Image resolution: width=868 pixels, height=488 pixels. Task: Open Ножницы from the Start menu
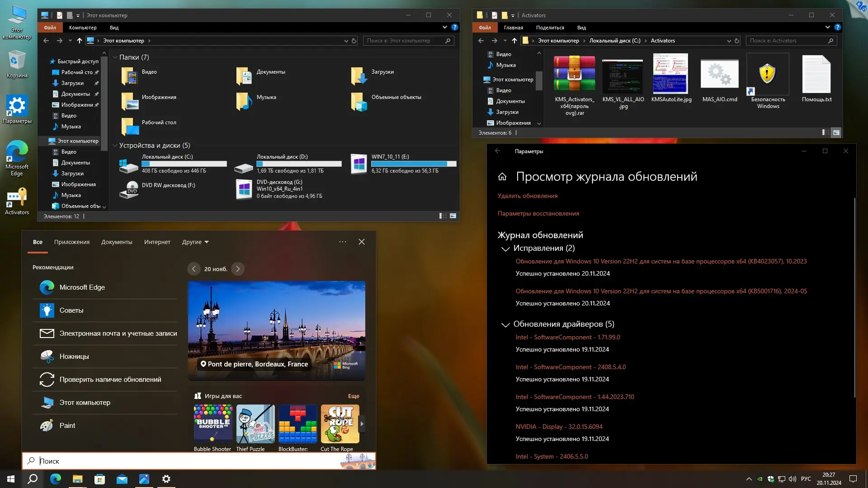point(74,357)
